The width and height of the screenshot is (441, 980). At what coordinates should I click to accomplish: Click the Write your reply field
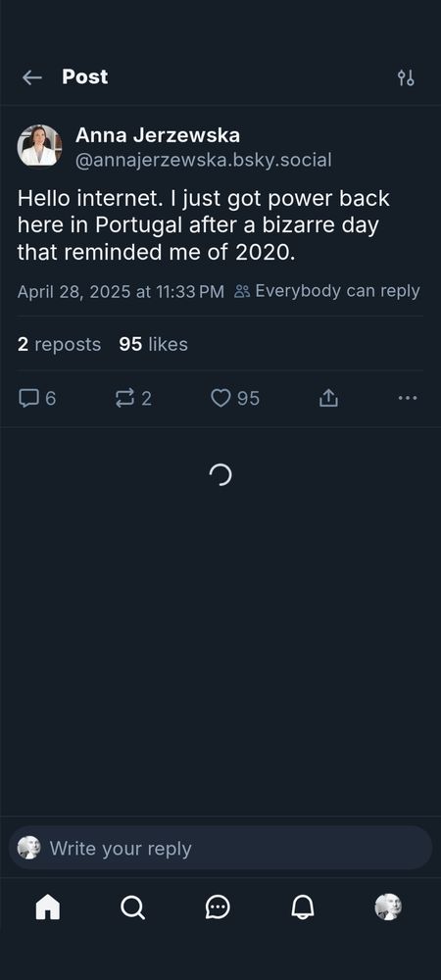[220, 848]
